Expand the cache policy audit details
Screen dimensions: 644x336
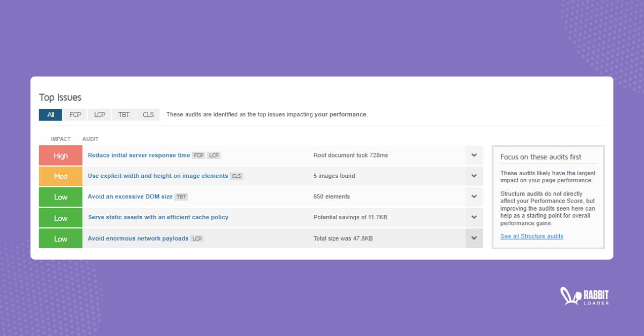[x=474, y=218]
